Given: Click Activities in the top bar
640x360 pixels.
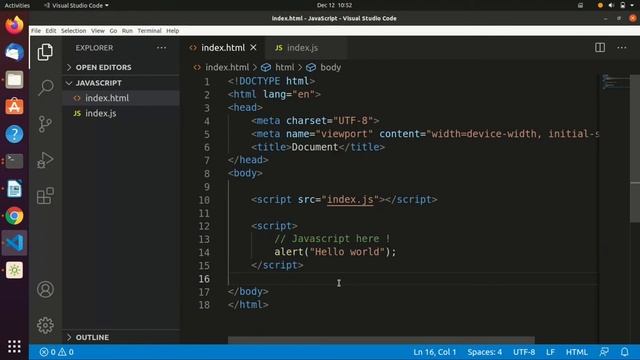Looking at the screenshot, I should pyautogui.click(x=17, y=5).
